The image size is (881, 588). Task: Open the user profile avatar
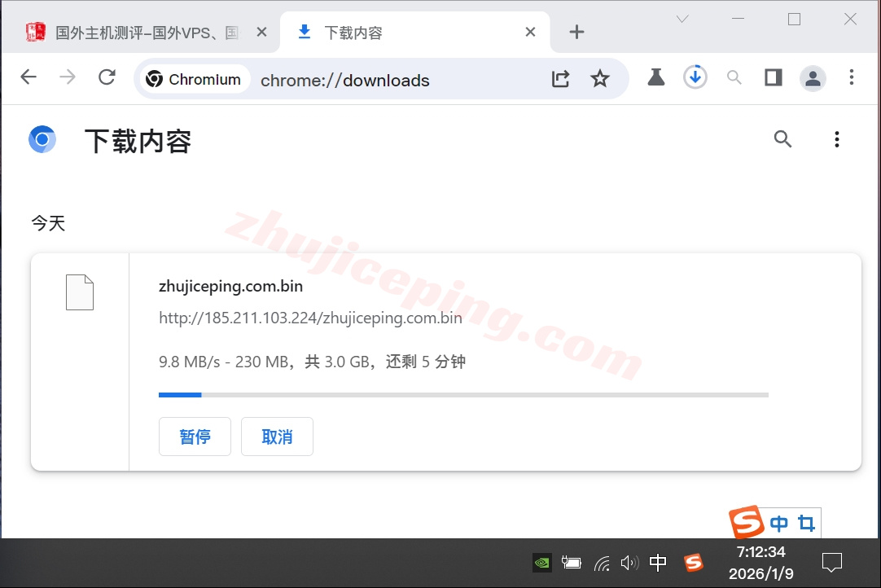(812, 78)
